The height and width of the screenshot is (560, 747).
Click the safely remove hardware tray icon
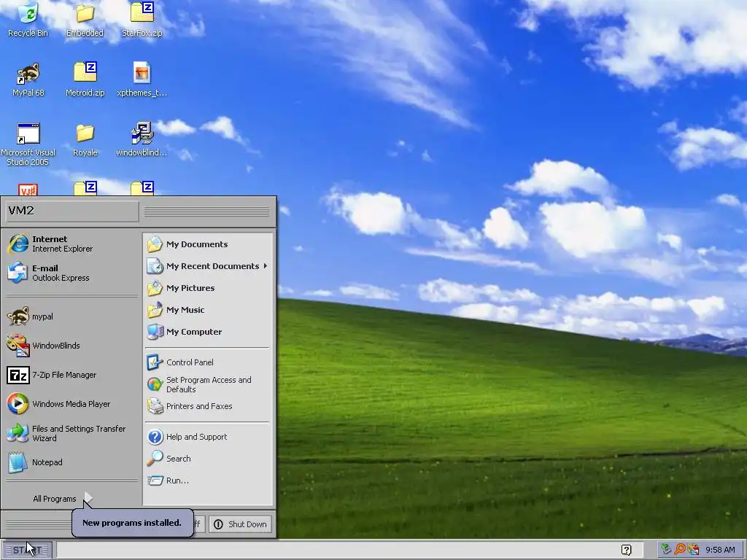pos(667,550)
